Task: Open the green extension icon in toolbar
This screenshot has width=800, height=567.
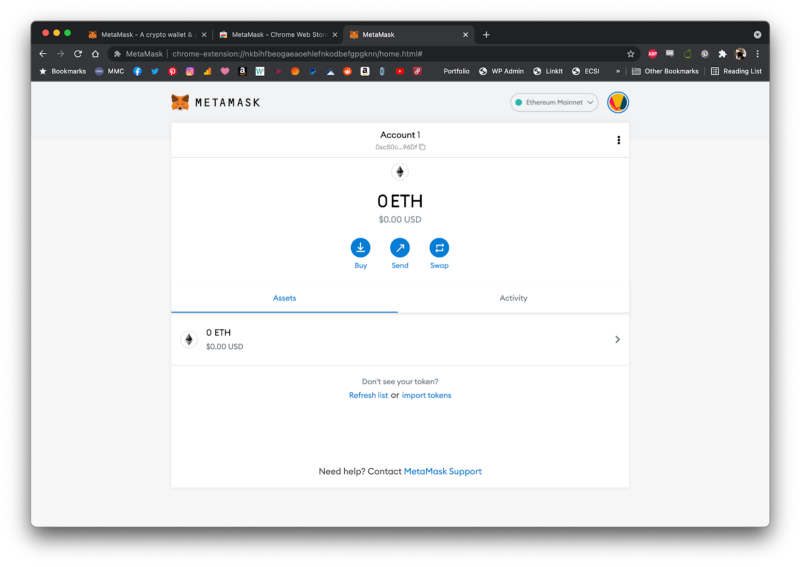Action: (x=687, y=54)
